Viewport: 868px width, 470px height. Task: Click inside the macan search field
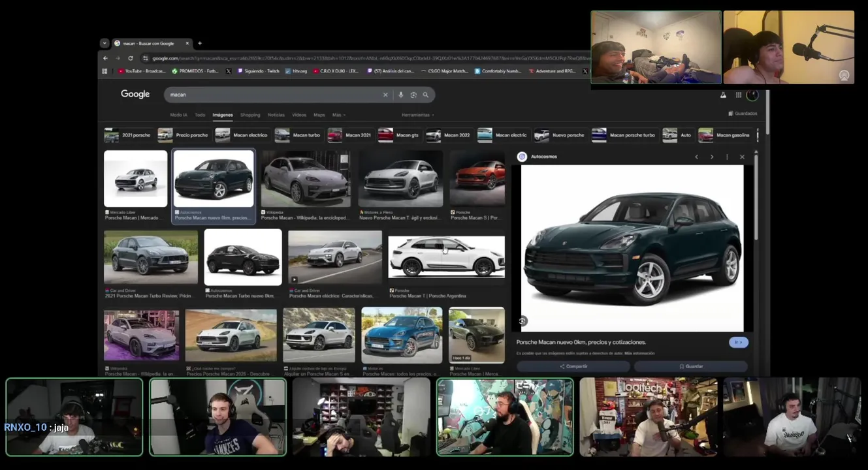274,95
